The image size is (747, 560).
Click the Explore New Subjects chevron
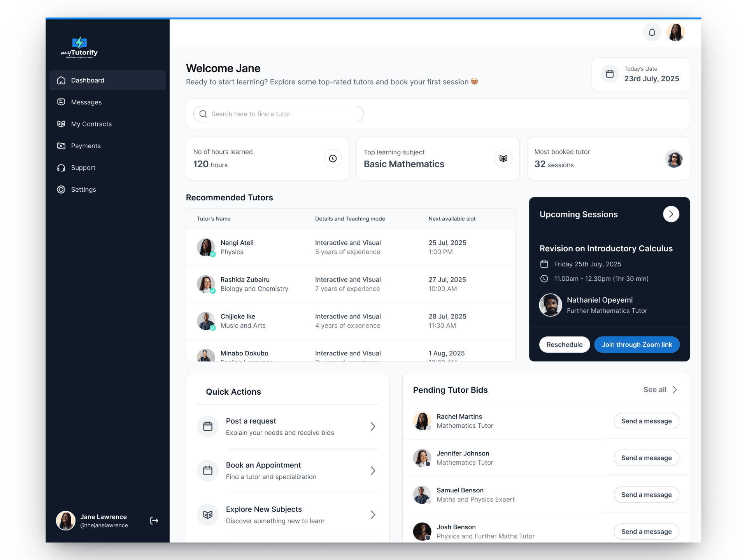pyautogui.click(x=373, y=514)
